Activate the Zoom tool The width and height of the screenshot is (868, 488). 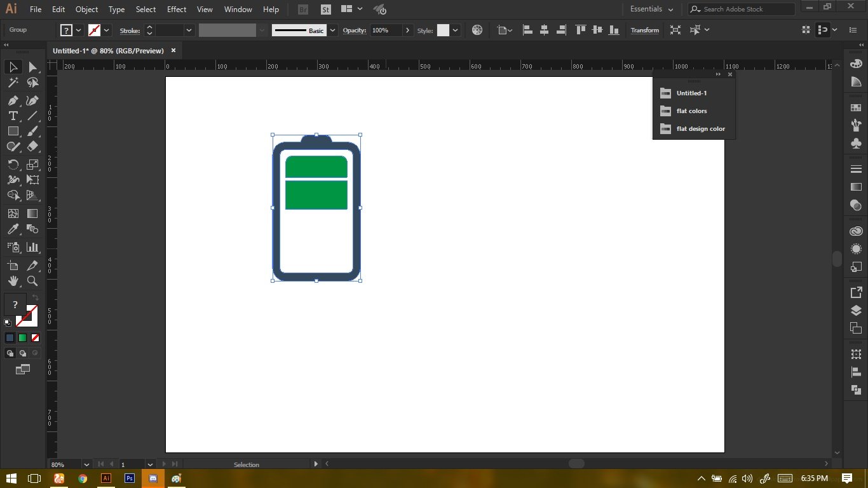click(x=33, y=281)
